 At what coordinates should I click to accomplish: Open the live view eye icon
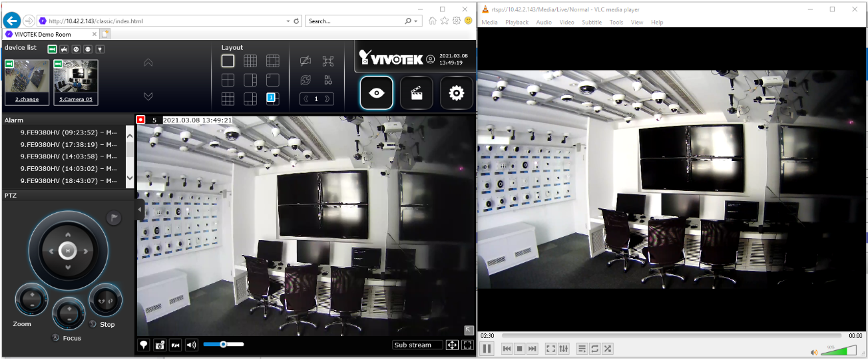click(x=377, y=93)
